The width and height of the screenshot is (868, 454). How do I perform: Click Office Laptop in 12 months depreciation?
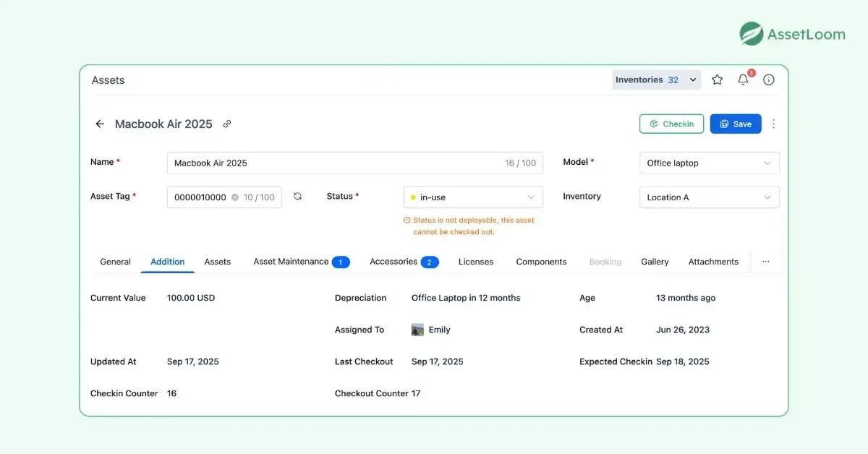(466, 298)
